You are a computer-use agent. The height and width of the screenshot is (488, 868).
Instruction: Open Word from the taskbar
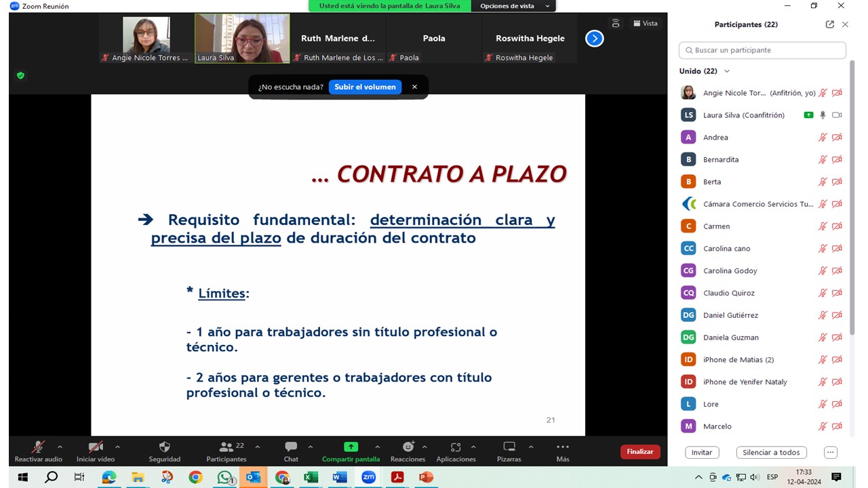coord(340,477)
